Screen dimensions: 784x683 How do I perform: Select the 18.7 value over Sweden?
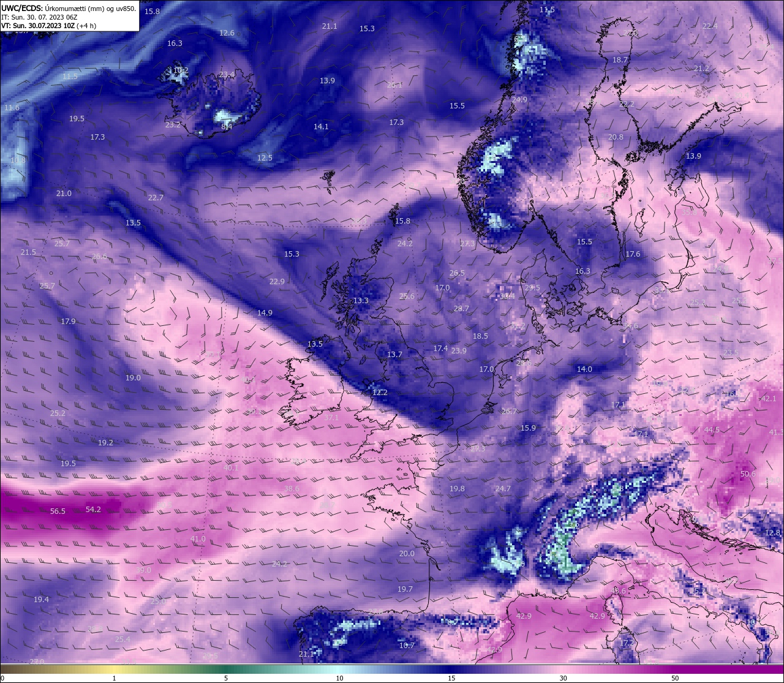point(620,60)
